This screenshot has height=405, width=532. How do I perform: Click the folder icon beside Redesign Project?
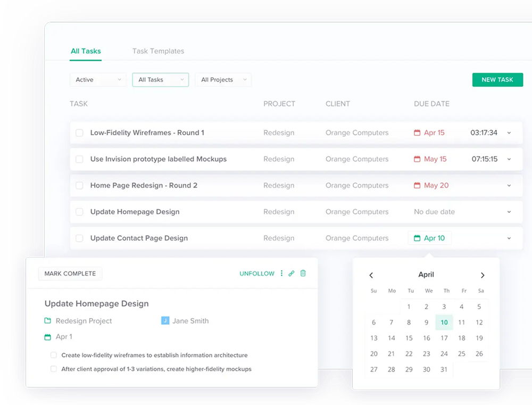click(48, 321)
